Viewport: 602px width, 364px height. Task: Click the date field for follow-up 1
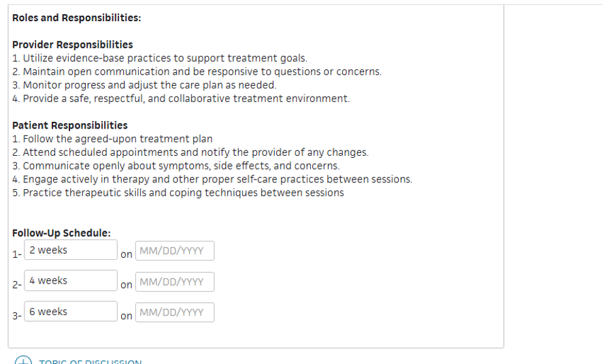pyautogui.click(x=175, y=251)
